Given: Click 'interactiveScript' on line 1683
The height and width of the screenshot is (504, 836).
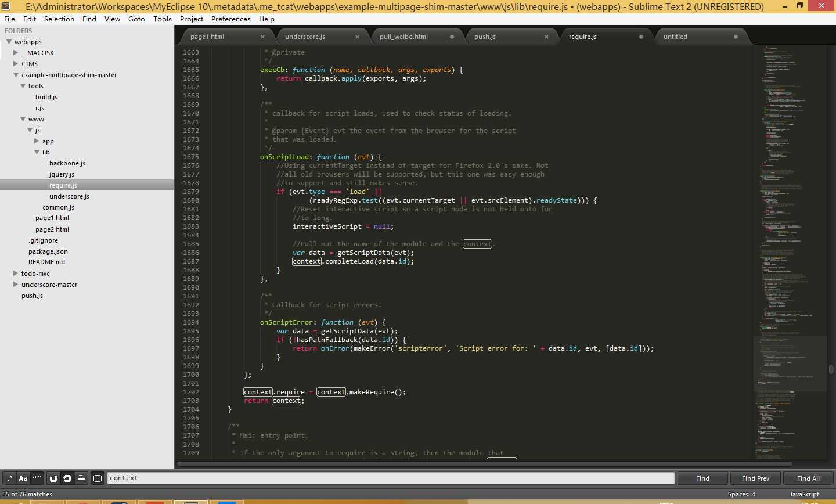Looking at the screenshot, I should [x=327, y=226].
